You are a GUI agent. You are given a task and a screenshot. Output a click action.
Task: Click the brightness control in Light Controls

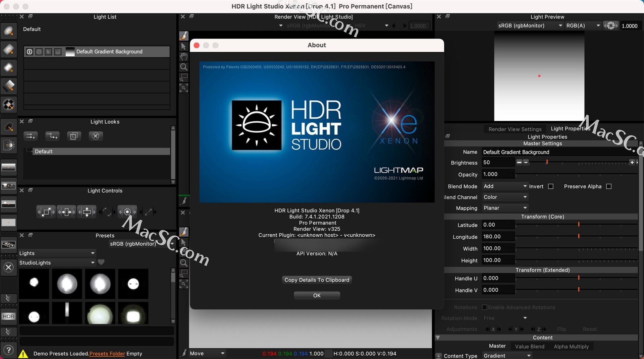(127, 212)
